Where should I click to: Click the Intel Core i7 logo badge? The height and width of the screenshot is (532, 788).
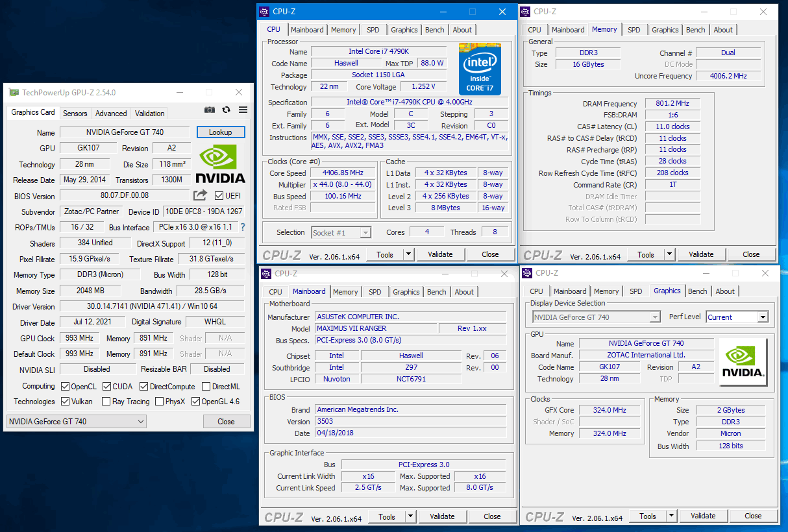point(480,69)
